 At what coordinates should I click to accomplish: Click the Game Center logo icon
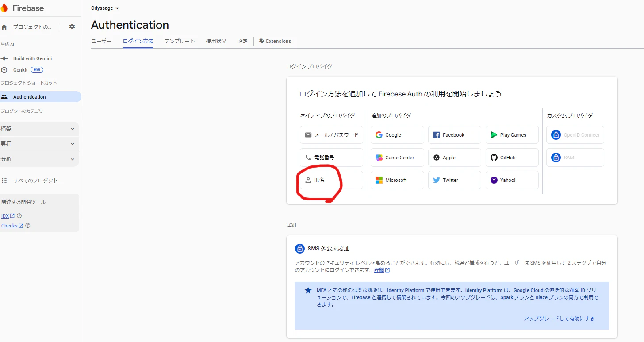coord(379,158)
